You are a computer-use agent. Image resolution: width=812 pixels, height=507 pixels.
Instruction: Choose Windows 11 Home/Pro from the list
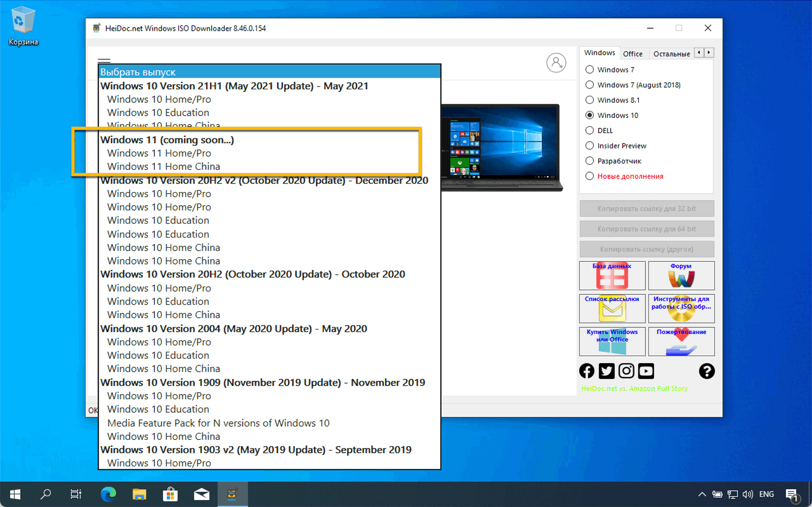pyautogui.click(x=159, y=153)
